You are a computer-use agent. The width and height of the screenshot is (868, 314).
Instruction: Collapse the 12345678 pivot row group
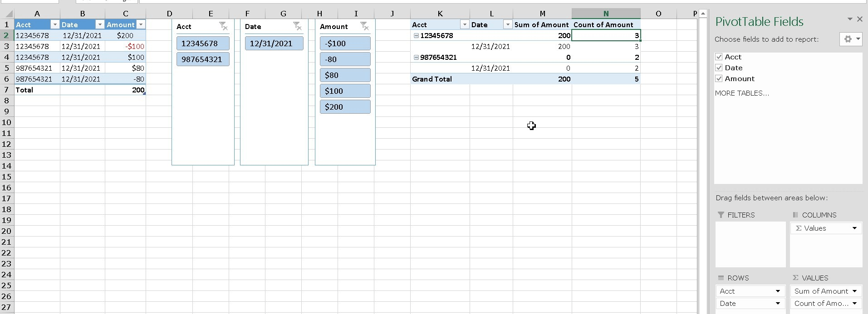[x=416, y=35]
